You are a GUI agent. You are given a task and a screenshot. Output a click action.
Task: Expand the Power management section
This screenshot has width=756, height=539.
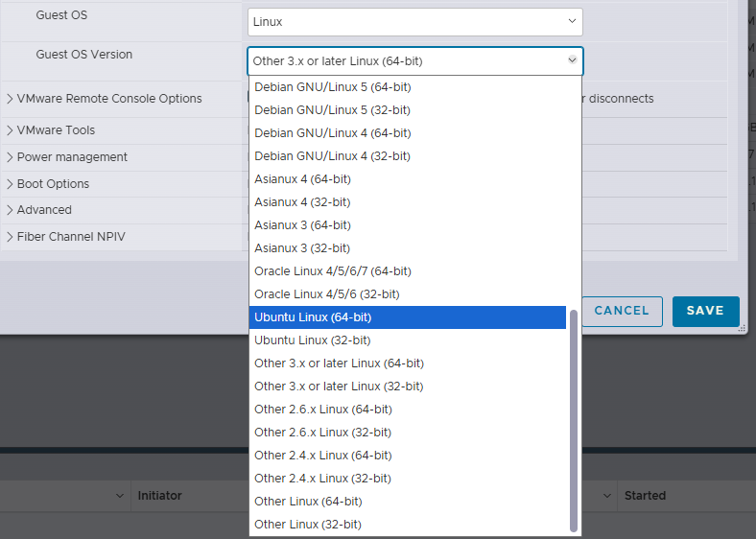(10, 157)
